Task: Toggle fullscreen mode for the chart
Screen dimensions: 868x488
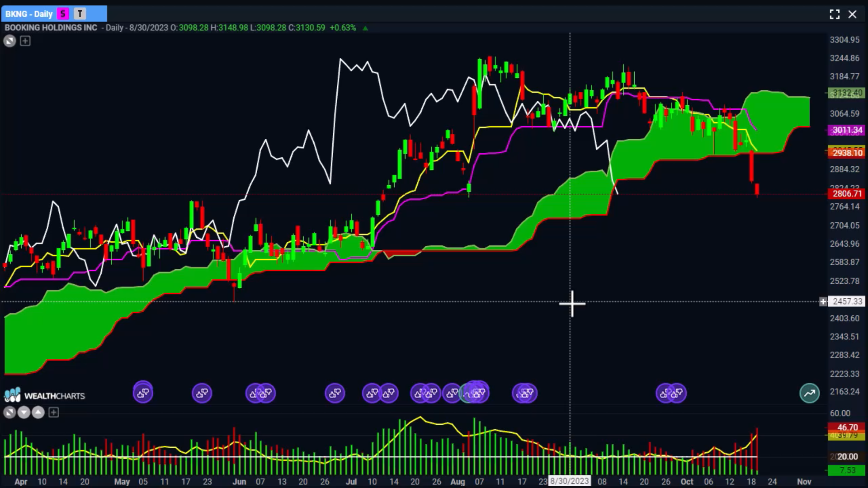Action: [x=835, y=14]
